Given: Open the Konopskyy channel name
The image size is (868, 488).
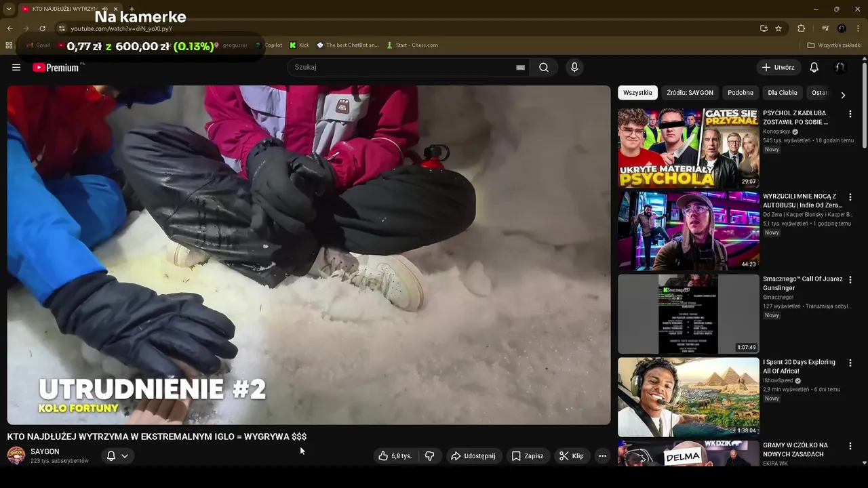Looking at the screenshot, I should pos(776,132).
